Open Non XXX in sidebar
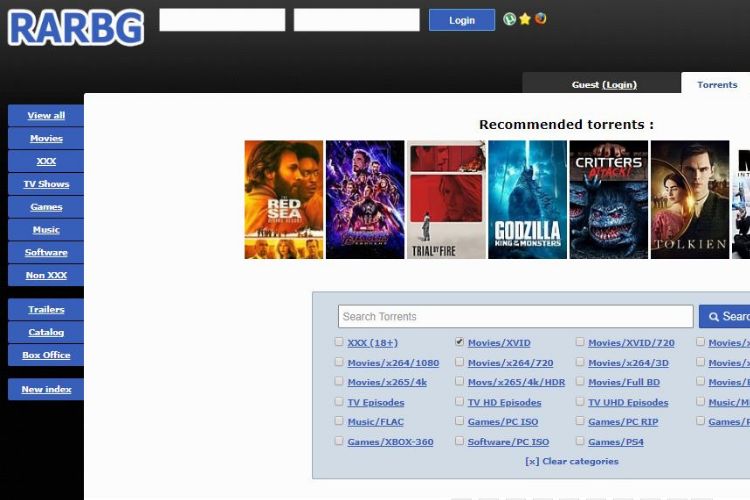 [46, 275]
